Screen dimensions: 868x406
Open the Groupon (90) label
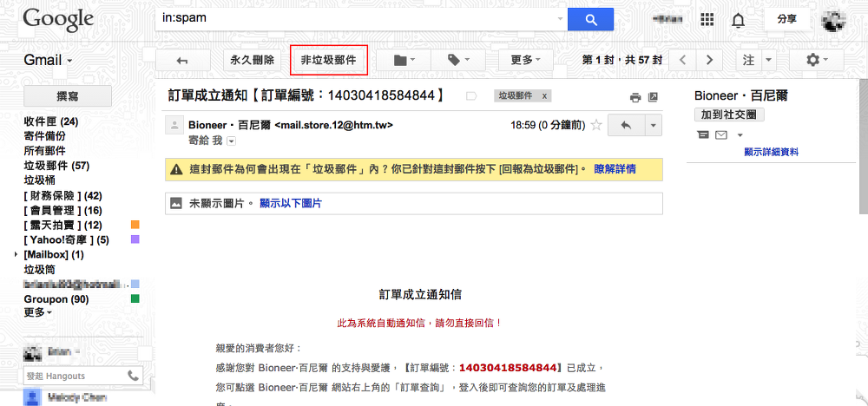tap(56, 299)
